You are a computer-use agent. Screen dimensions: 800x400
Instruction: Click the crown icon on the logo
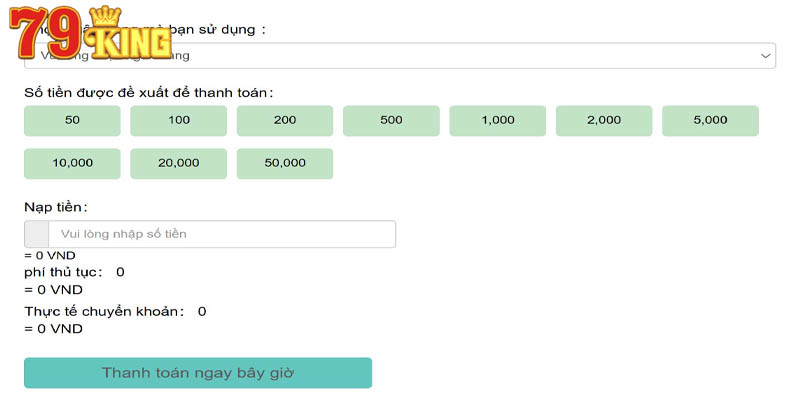pyautogui.click(x=105, y=18)
